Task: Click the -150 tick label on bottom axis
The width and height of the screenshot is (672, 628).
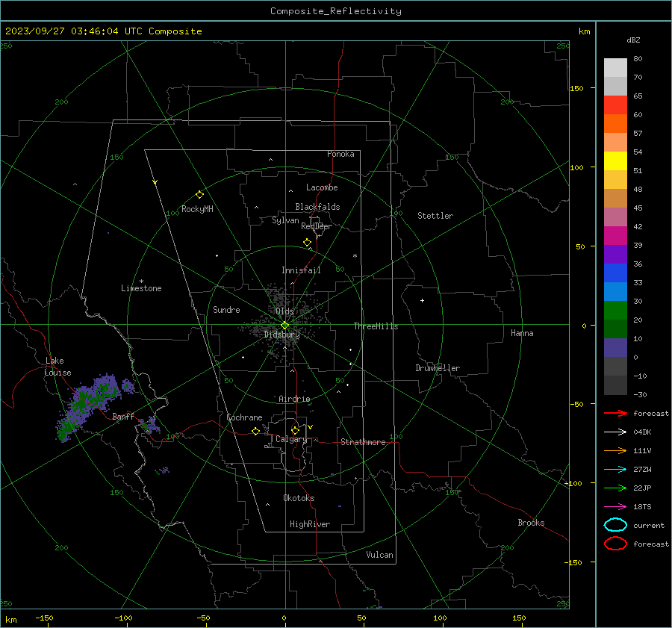Action: pyautogui.click(x=44, y=618)
